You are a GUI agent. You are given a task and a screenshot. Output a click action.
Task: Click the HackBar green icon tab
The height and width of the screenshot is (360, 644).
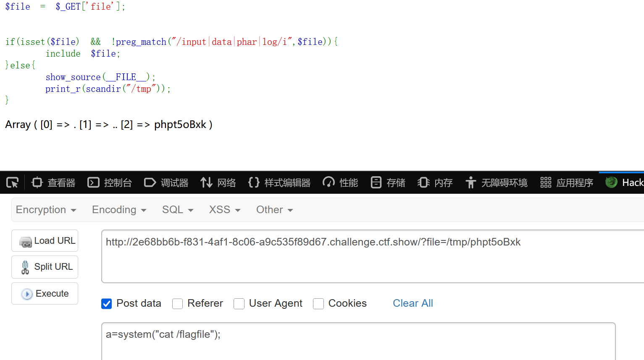coord(611,182)
